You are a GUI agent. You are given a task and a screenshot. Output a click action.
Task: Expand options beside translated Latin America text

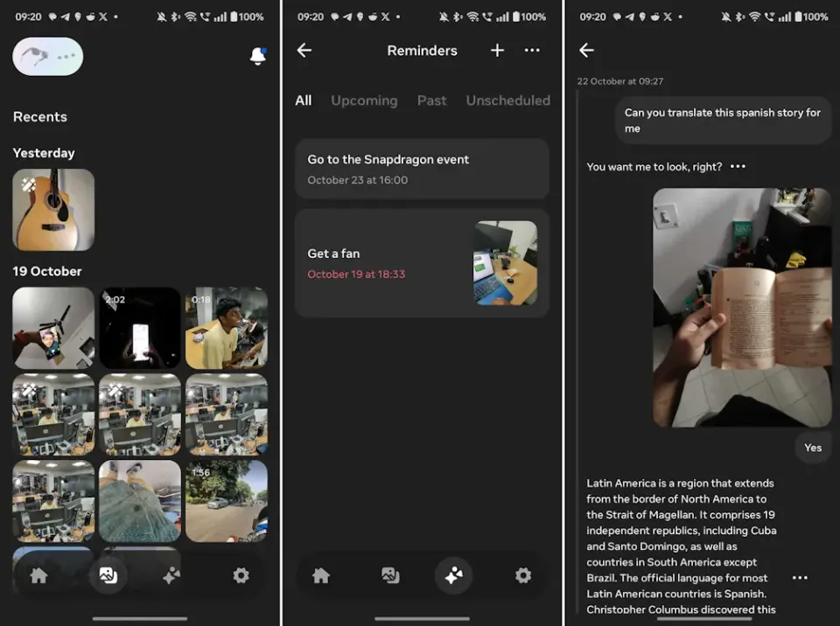pyautogui.click(x=800, y=578)
